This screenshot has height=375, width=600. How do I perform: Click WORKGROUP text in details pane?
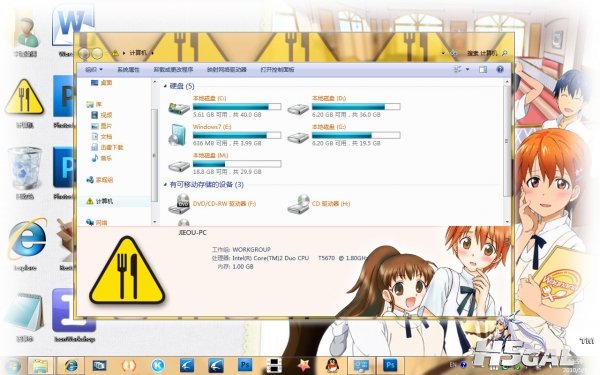[x=251, y=249]
